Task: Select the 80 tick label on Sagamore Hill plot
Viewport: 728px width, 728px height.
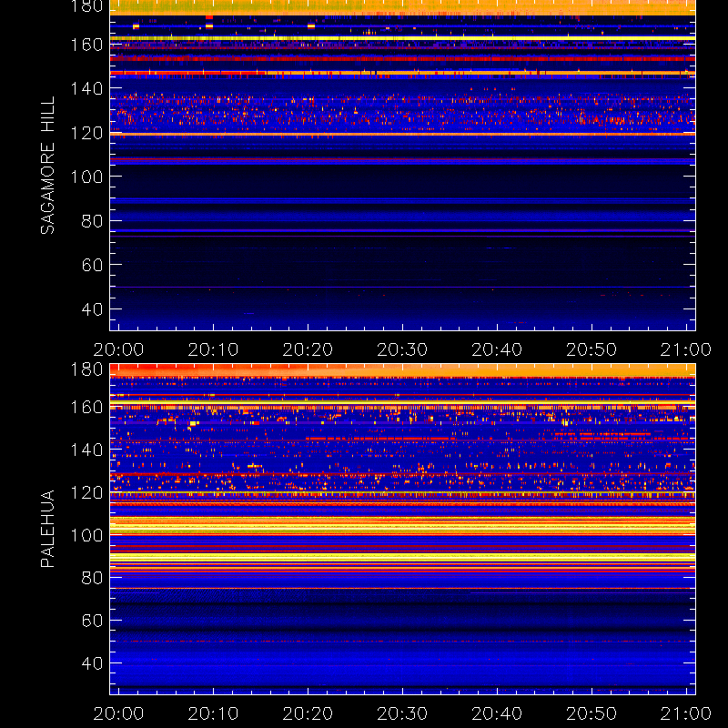Action: (x=92, y=220)
